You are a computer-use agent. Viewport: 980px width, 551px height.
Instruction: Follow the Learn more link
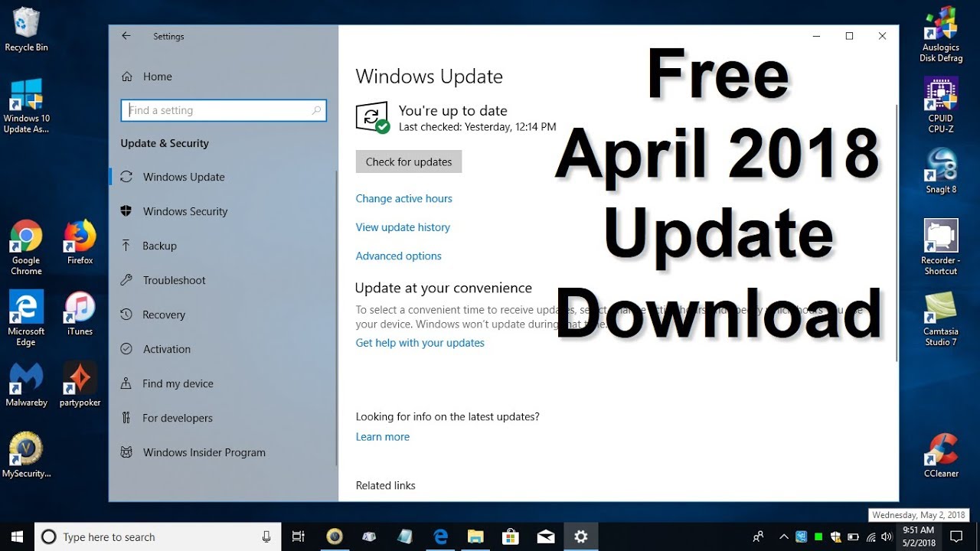click(382, 437)
